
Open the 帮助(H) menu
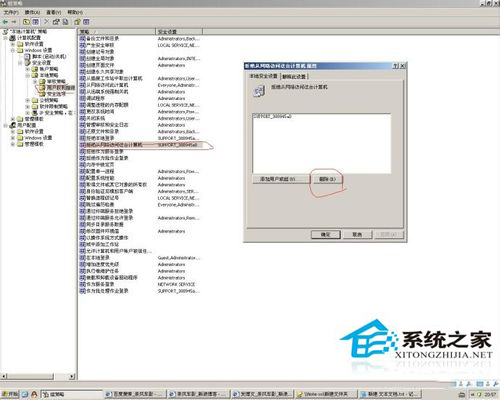75,12
